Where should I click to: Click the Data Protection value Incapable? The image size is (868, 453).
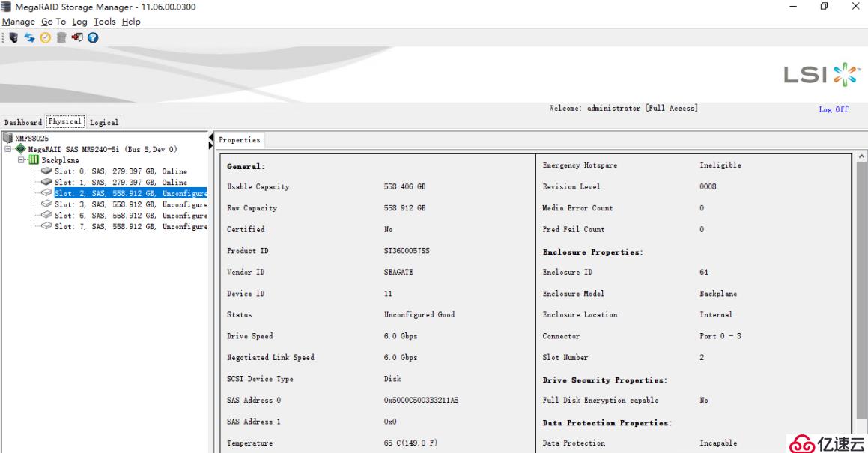point(718,443)
